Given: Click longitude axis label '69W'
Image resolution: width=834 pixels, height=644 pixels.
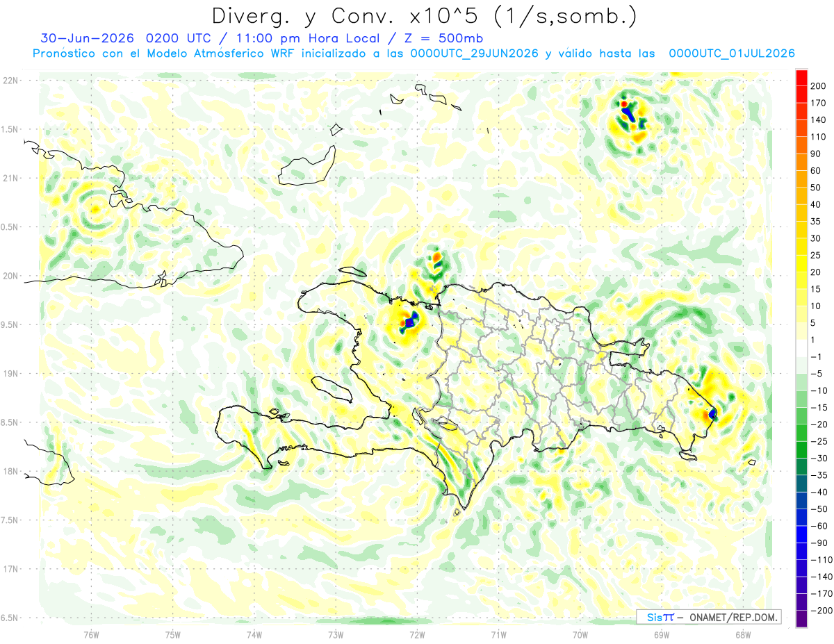Looking at the screenshot, I should point(662,634).
